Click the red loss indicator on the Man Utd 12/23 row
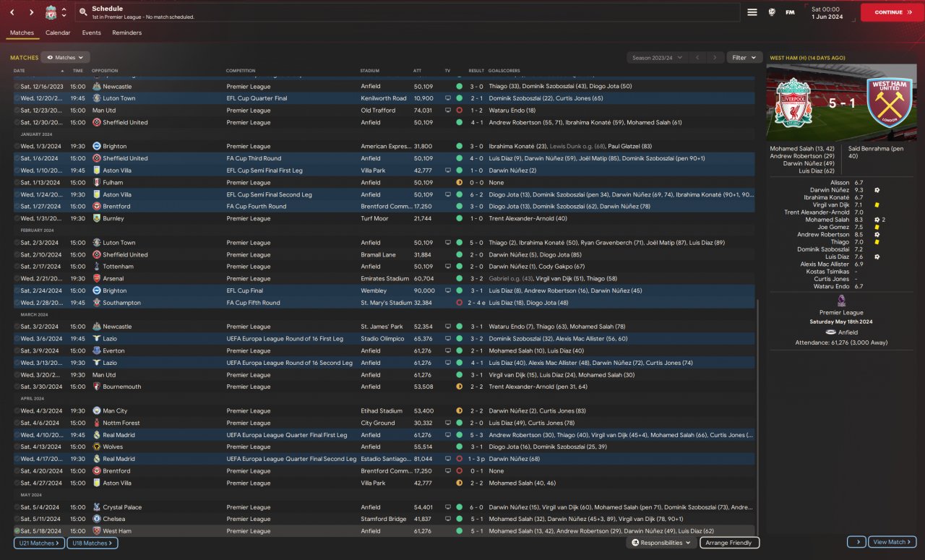The width and height of the screenshot is (925, 560). [x=459, y=111]
